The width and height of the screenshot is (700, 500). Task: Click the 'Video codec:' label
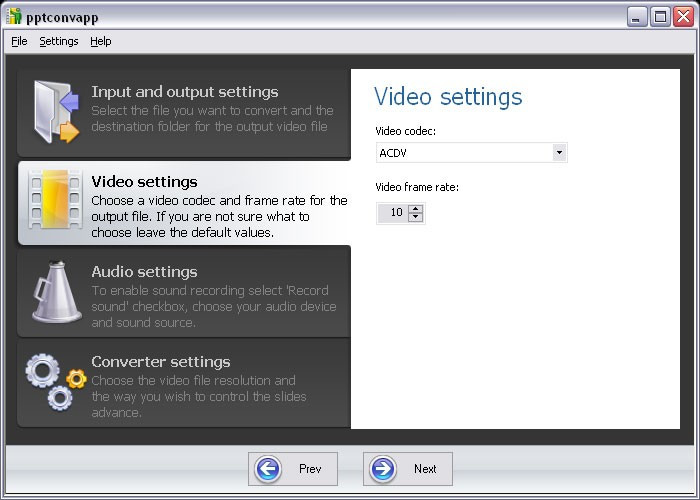405,131
